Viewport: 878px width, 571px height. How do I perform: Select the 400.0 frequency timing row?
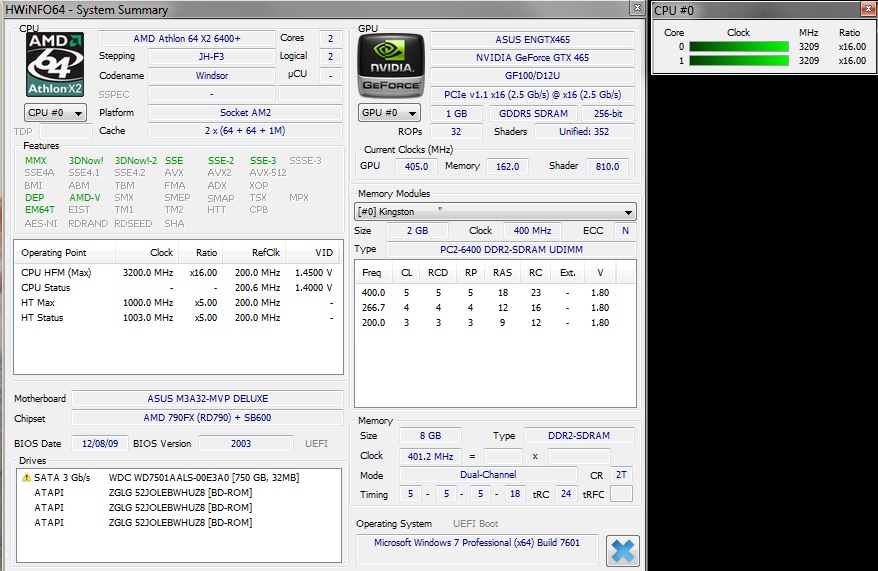[495, 293]
